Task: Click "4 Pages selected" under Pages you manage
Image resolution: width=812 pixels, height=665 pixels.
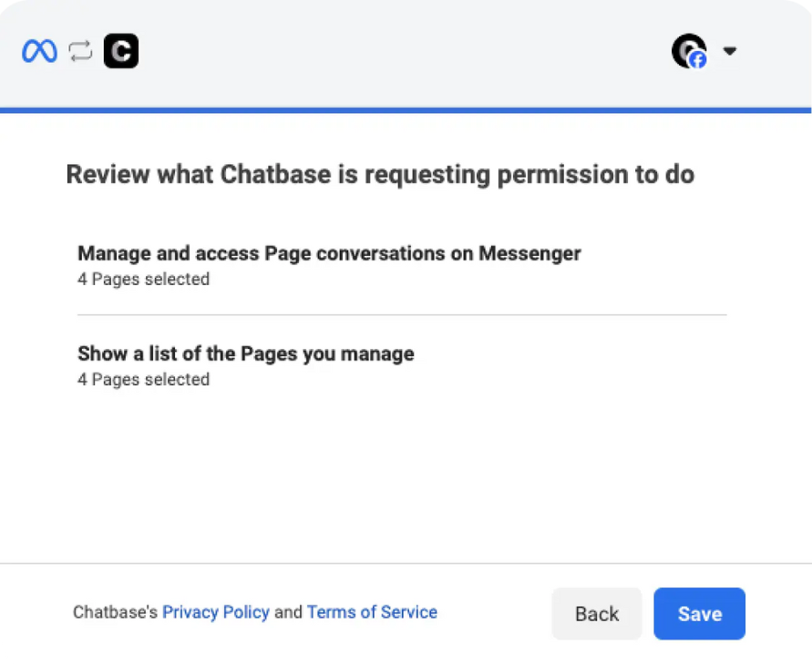Action: pyautogui.click(x=143, y=379)
